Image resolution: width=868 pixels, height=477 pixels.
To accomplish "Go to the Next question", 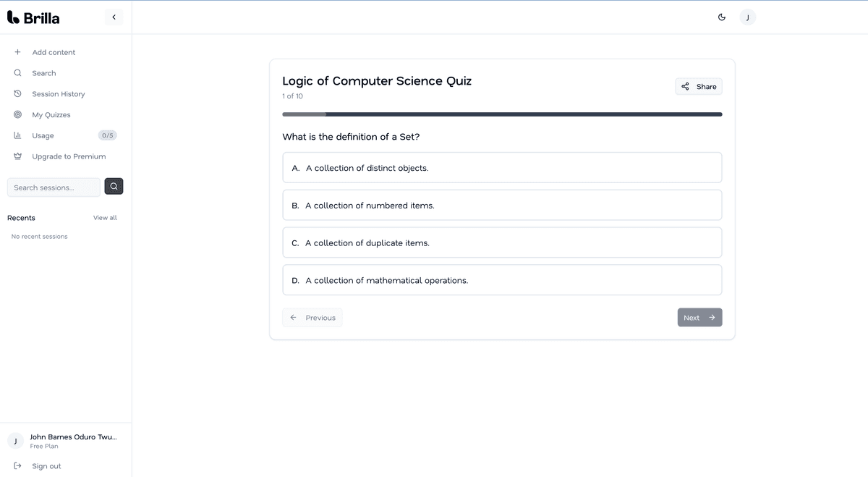I will click(x=699, y=318).
